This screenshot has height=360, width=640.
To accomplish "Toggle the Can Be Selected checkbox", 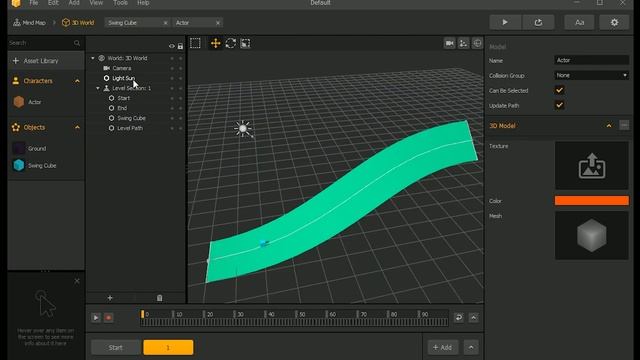I will (559, 90).
